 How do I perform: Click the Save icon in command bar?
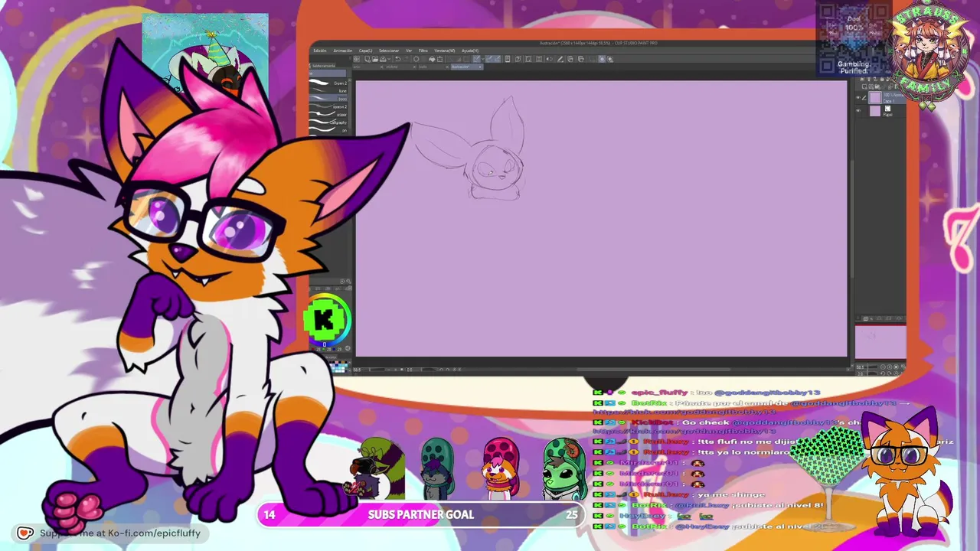383,59
